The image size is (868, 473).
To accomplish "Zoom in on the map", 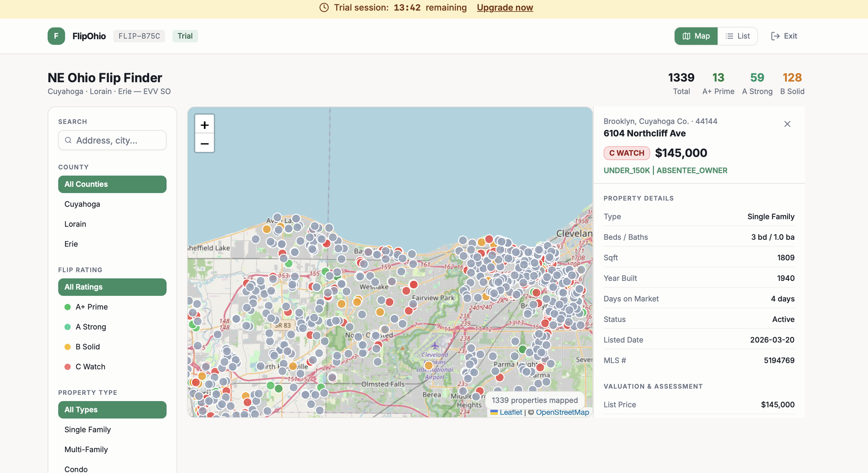I will click(205, 125).
